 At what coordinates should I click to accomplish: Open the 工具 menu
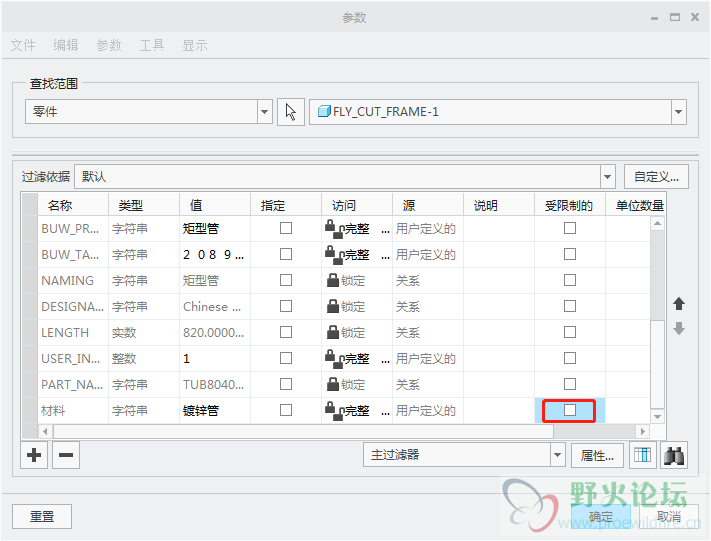(x=152, y=45)
